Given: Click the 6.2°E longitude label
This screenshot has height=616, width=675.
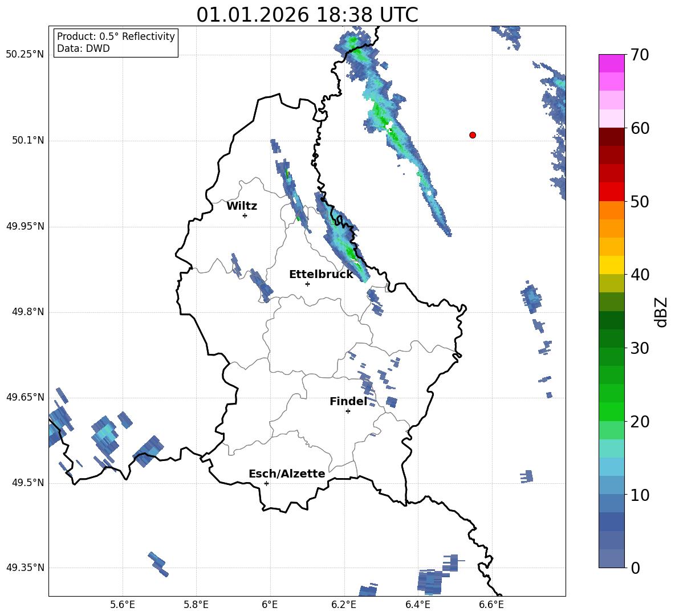Looking at the screenshot, I should (344, 605).
